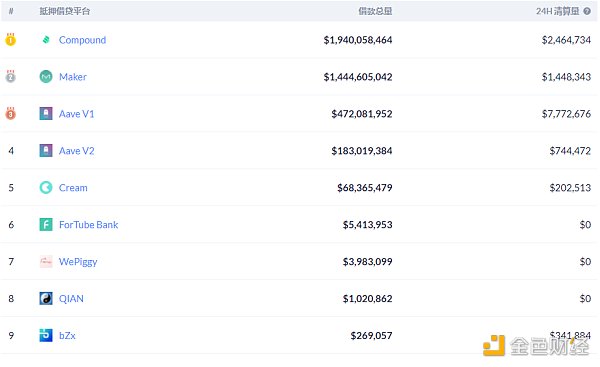Open the QIAN platform link
This screenshot has height=367, width=600.
pos(71,298)
